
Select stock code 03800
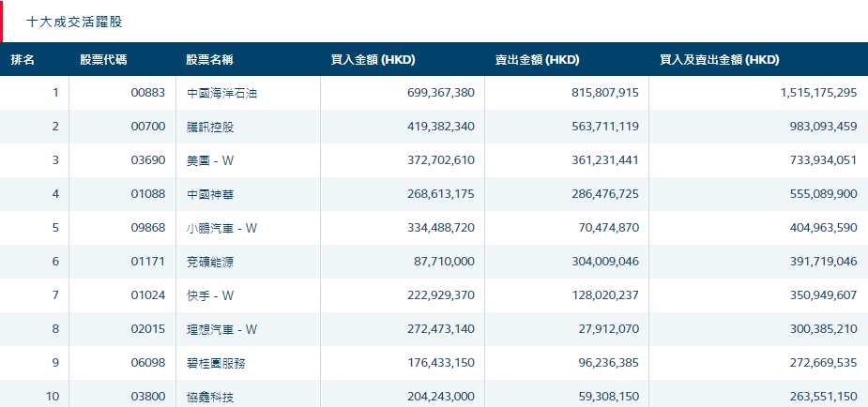[148, 397]
